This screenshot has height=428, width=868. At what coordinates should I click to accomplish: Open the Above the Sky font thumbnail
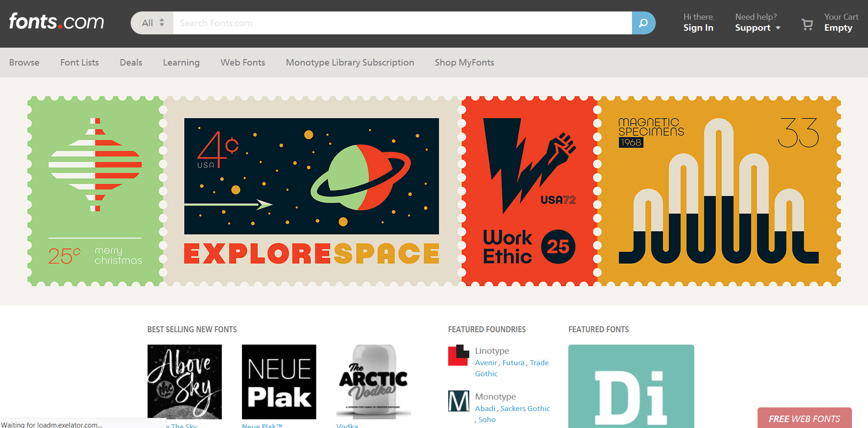click(x=185, y=381)
